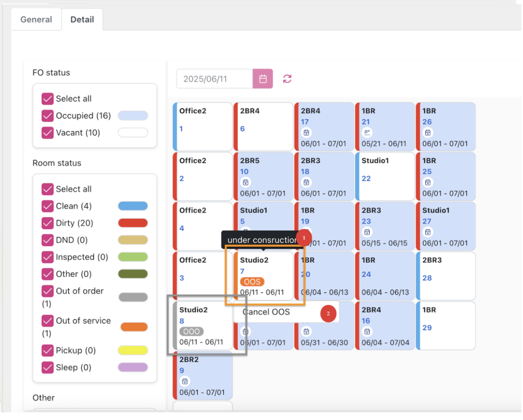Toggle Select all under Room status

[47, 189]
